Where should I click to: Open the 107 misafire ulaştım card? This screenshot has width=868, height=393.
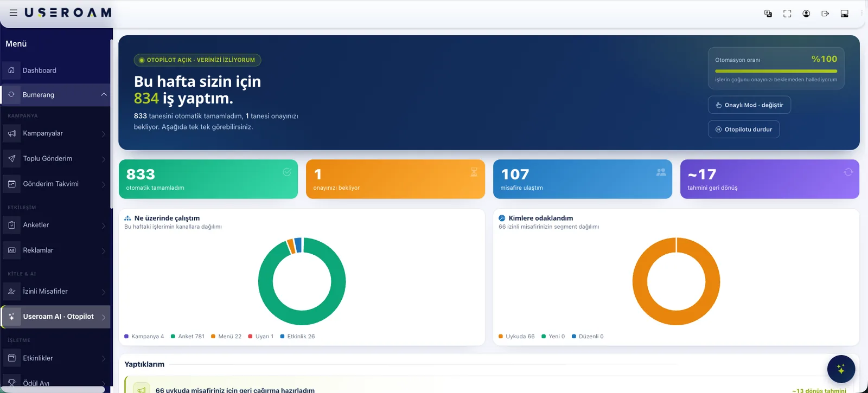pyautogui.click(x=583, y=179)
